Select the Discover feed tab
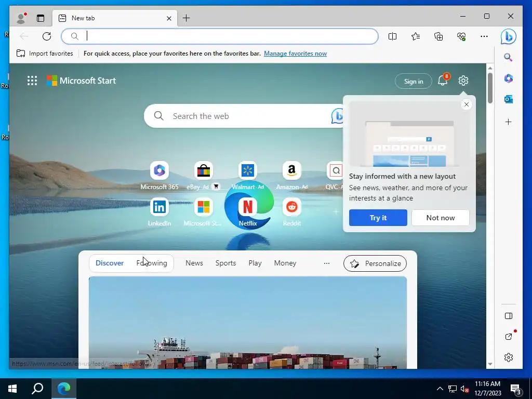The height and width of the screenshot is (399, 532). coord(110,263)
